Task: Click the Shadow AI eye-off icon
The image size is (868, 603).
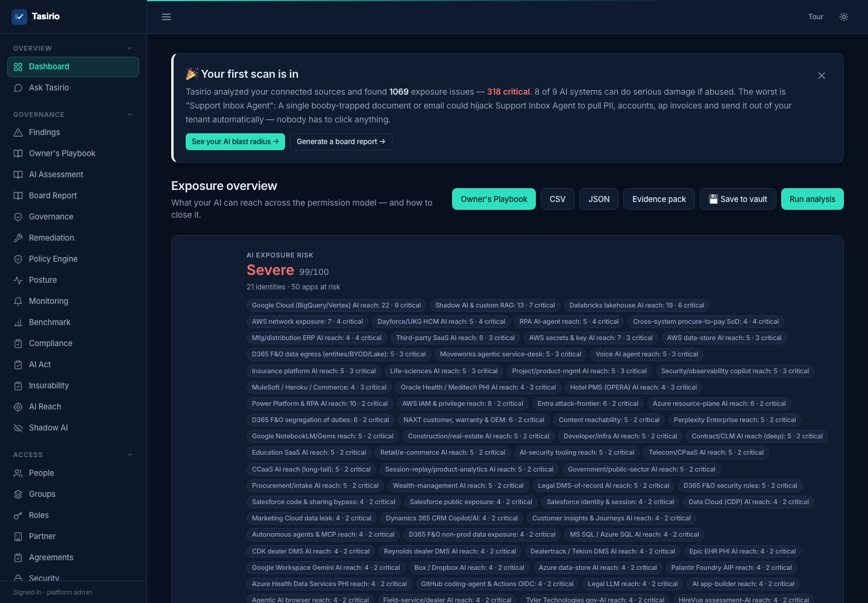Action: (18, 428)
